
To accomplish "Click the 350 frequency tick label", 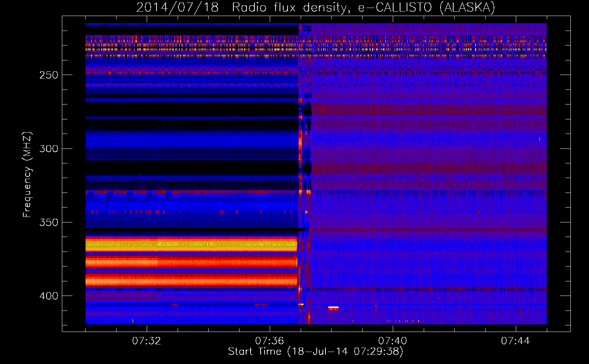I will tap(49, 222).
